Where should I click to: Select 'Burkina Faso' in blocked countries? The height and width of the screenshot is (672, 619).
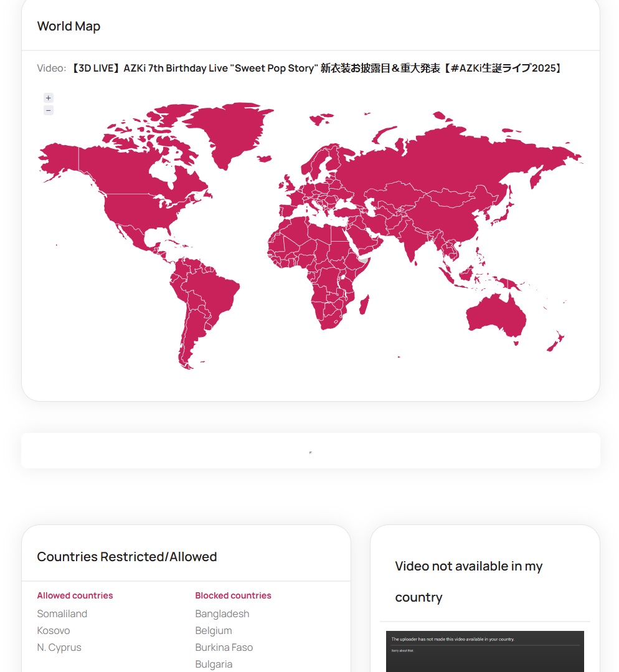[224, 647]
